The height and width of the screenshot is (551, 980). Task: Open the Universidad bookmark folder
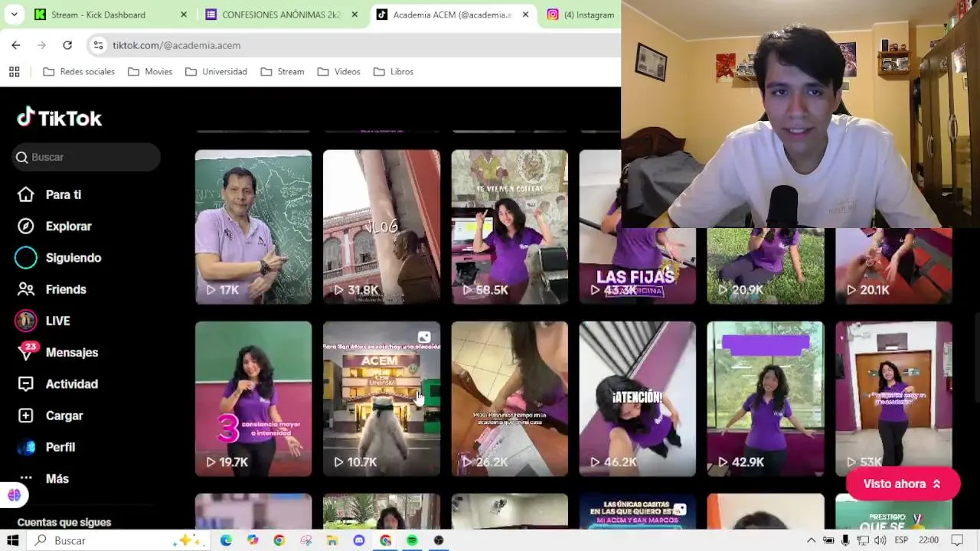pos(216,71)
